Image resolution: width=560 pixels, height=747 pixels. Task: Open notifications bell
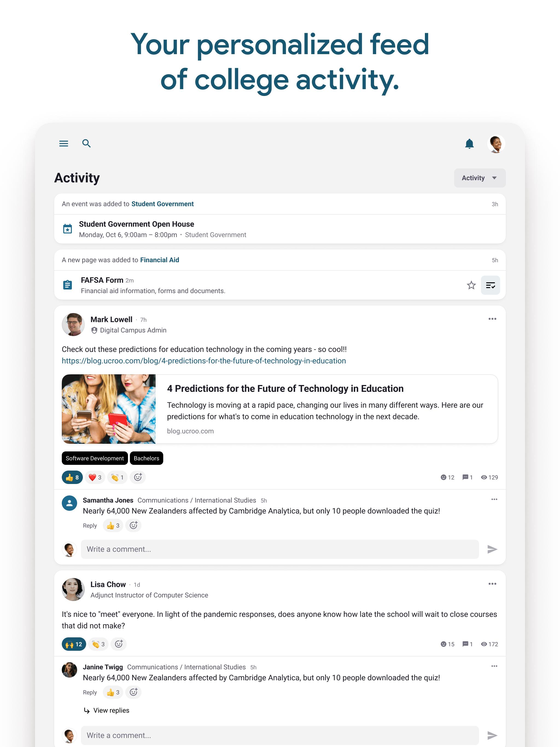click(x=469, y=144)
